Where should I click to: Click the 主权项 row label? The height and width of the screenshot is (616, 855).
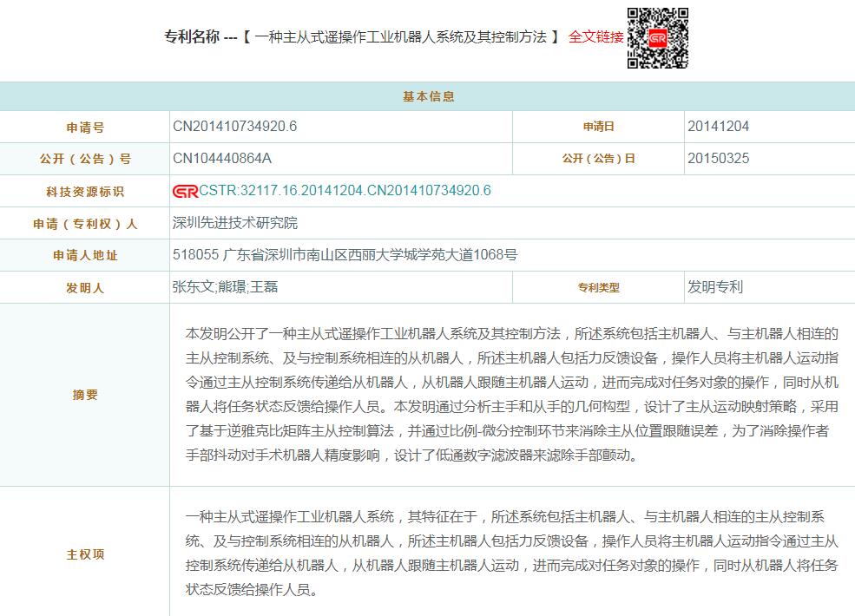[x=85, y=554]
